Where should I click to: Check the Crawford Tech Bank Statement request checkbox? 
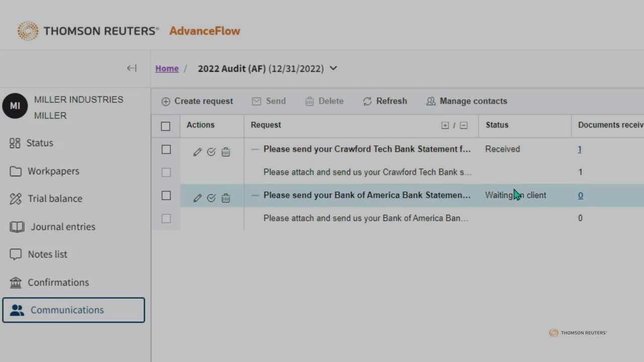(x=166, y=149)
